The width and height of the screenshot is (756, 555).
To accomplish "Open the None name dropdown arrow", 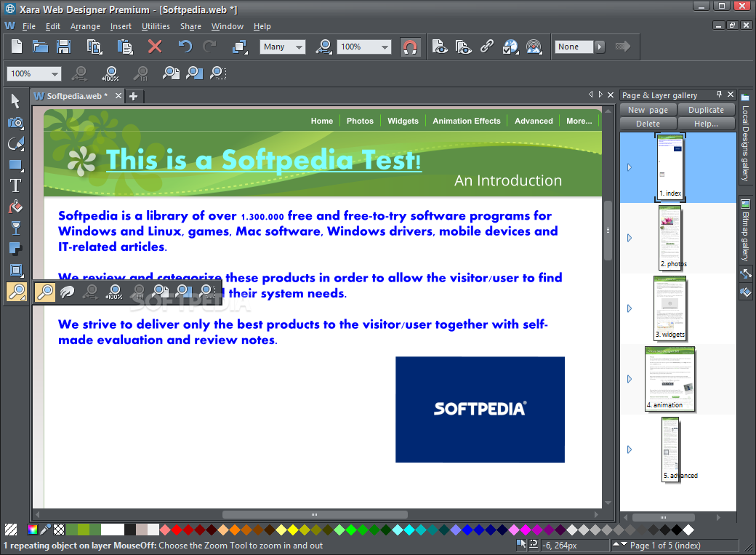I will pos(600,47).
